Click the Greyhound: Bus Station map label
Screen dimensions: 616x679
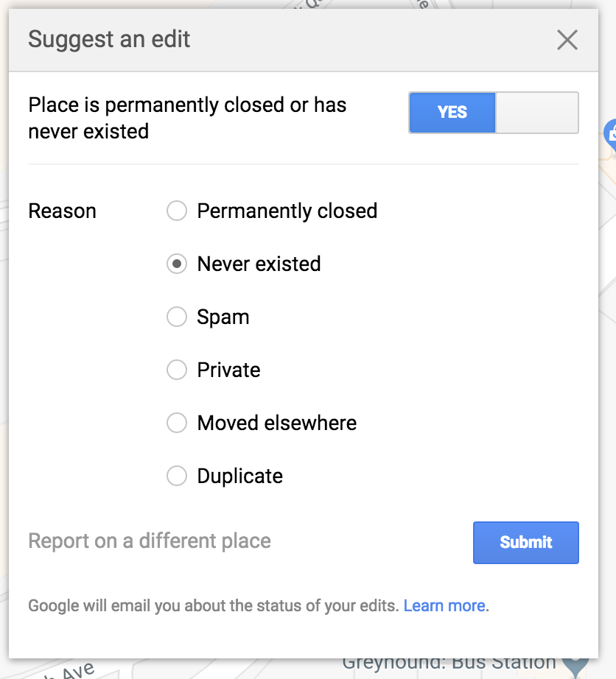(449, 664)
